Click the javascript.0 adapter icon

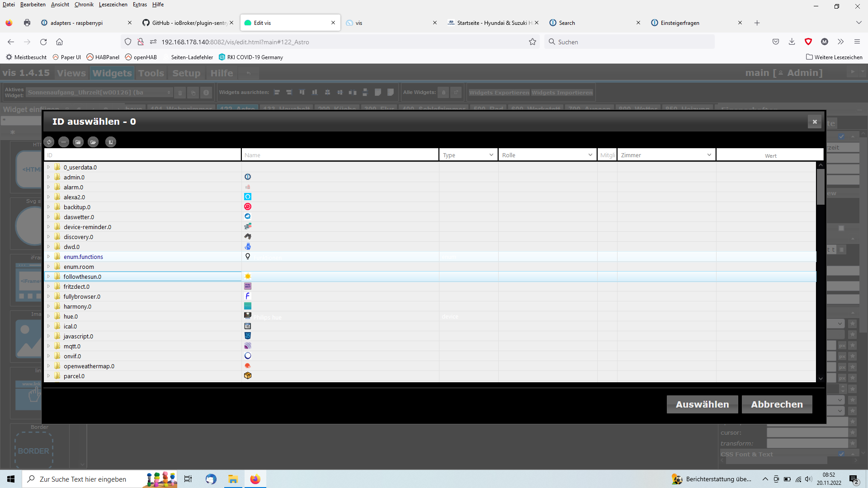click(x=248, y=336)
